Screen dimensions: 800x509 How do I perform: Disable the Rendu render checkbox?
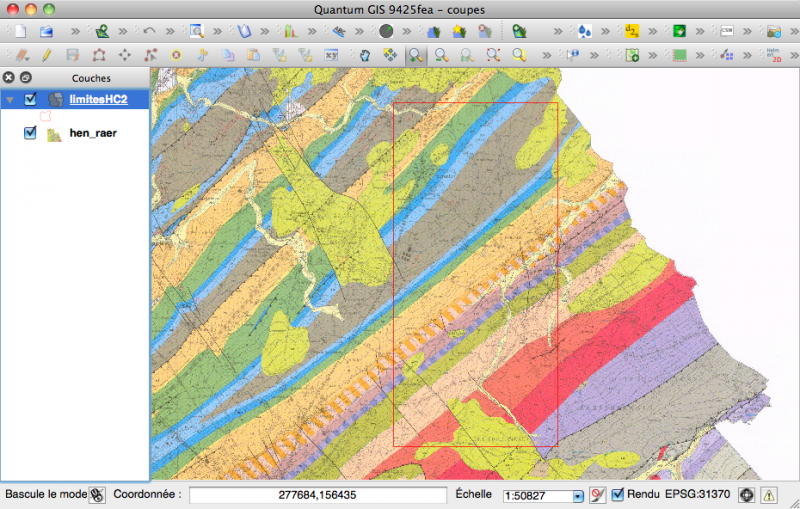point(618,494)
